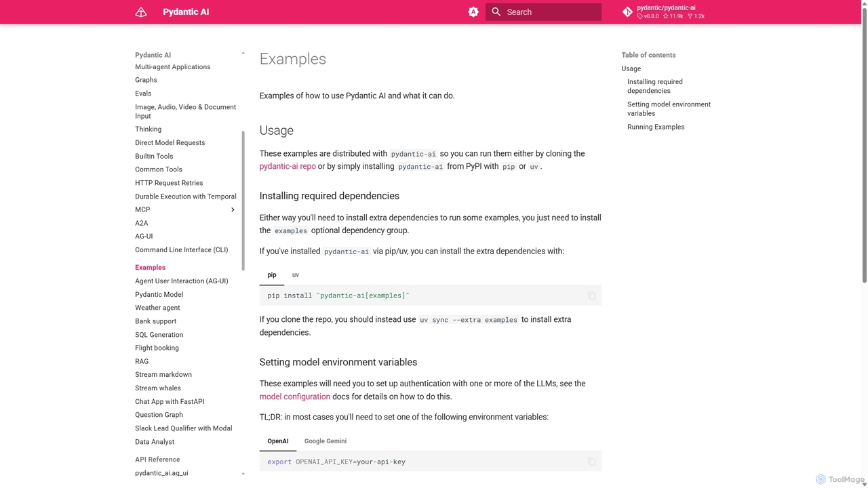Screen dimensions: 868x488
Task: Open the pydantic-ai repo hyperlink
Action: point(288,166)
